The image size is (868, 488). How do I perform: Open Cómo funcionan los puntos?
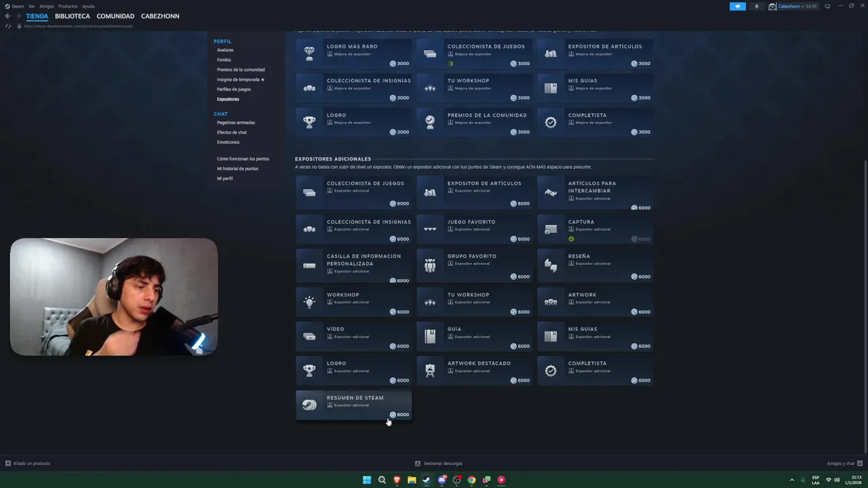coord(243,159)
